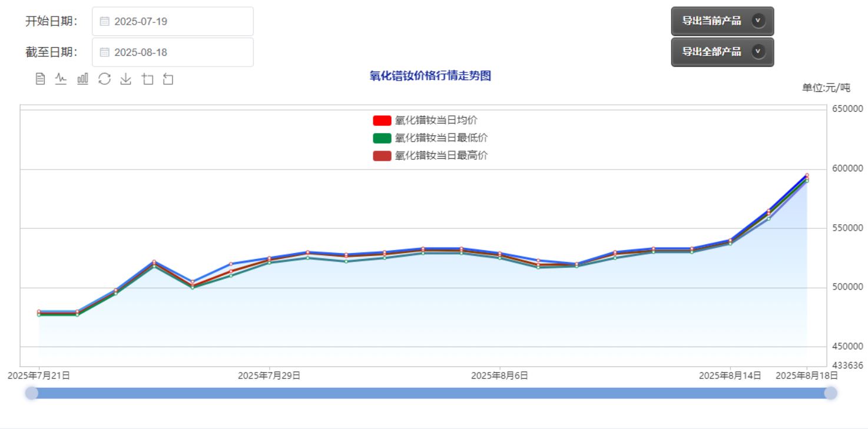868x429 pixels.
Task: Click 导出当前产品 button
Action: (x=723, y=21)
